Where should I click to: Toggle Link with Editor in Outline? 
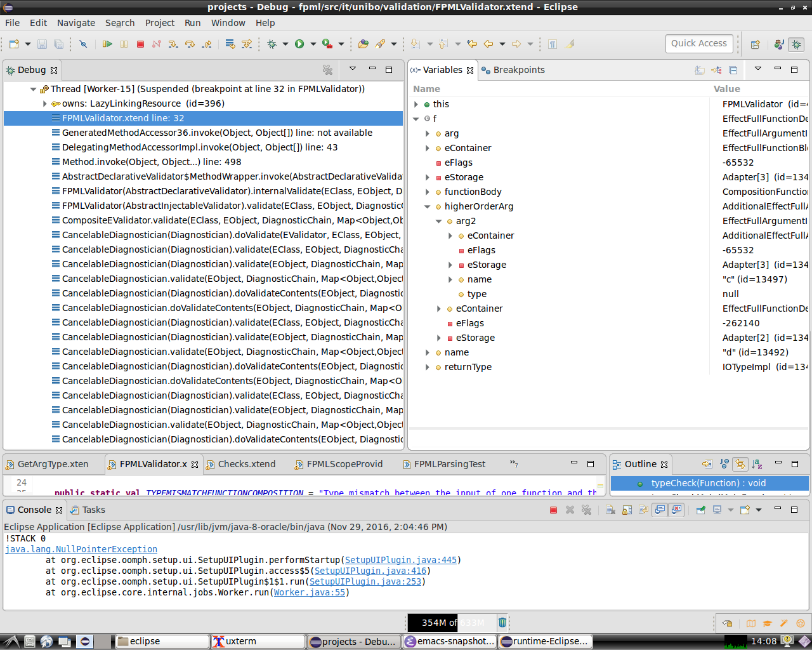(740, 464)
